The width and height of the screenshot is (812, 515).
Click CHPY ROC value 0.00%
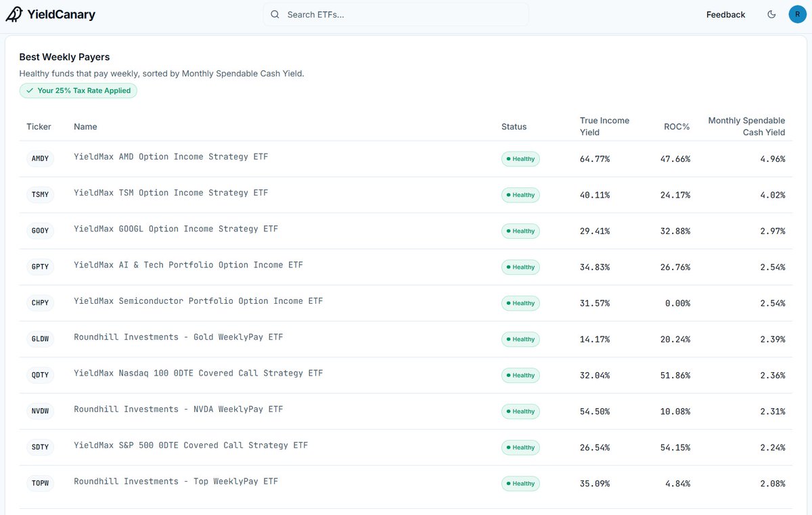(x=678, y=303)
